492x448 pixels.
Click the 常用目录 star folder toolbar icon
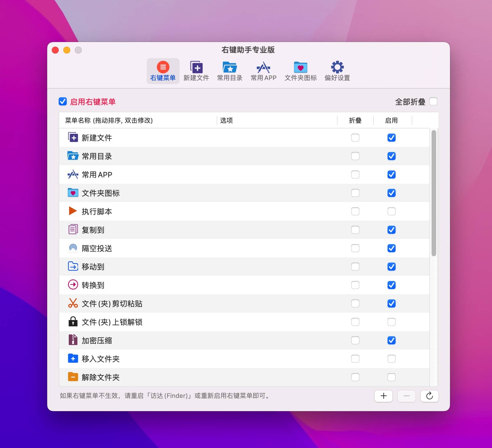[x=230, y=67]
